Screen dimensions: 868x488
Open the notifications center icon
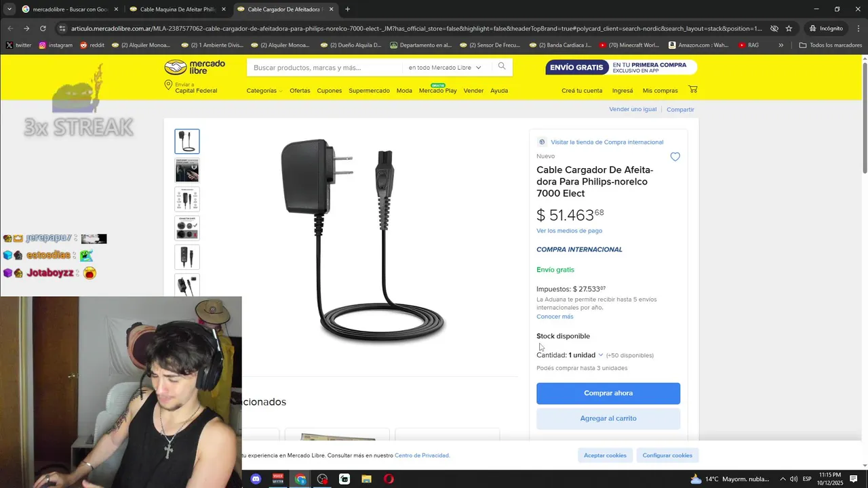pyautogui.click(x=854, y=479)
